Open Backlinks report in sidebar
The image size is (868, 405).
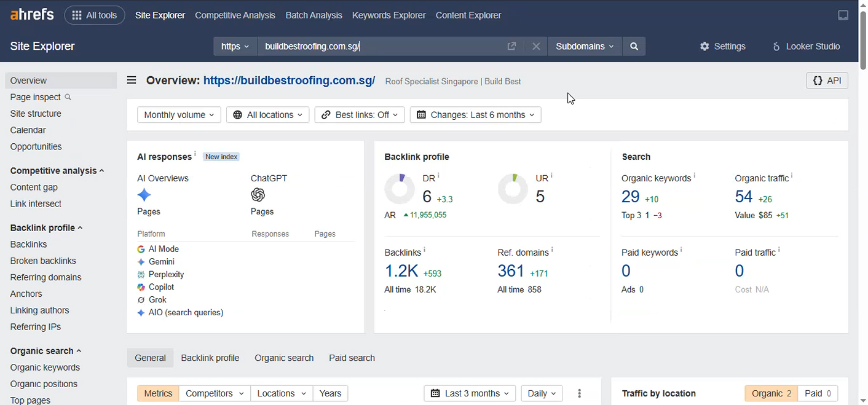point(28,245)
